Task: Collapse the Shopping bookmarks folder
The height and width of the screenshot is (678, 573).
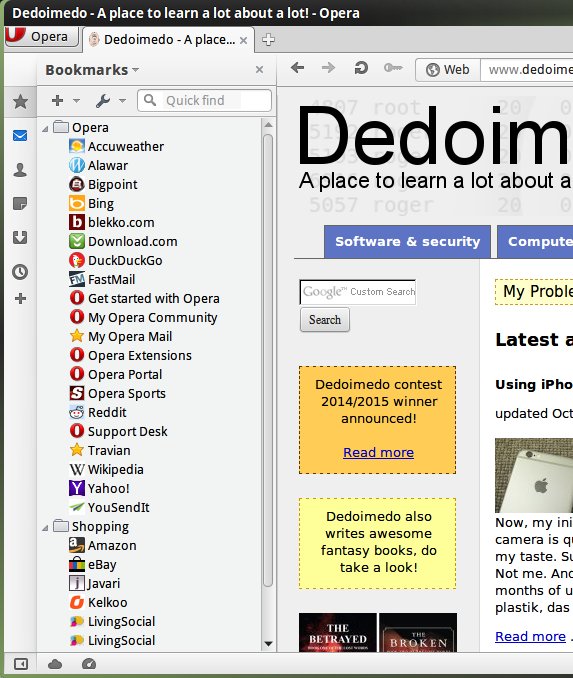Action: point(45,528)
